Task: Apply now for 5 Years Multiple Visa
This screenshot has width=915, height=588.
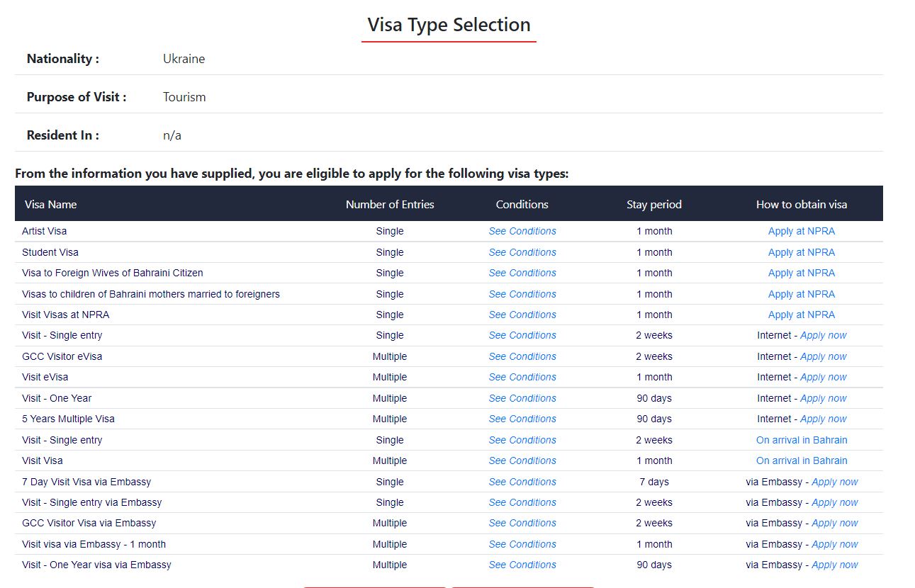Action: [823, 419]
